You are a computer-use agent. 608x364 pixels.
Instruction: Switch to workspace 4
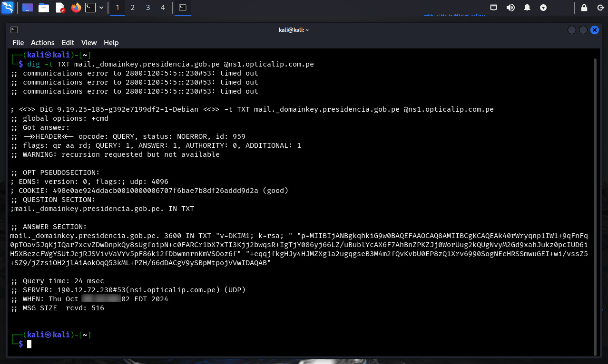[163, 8]
